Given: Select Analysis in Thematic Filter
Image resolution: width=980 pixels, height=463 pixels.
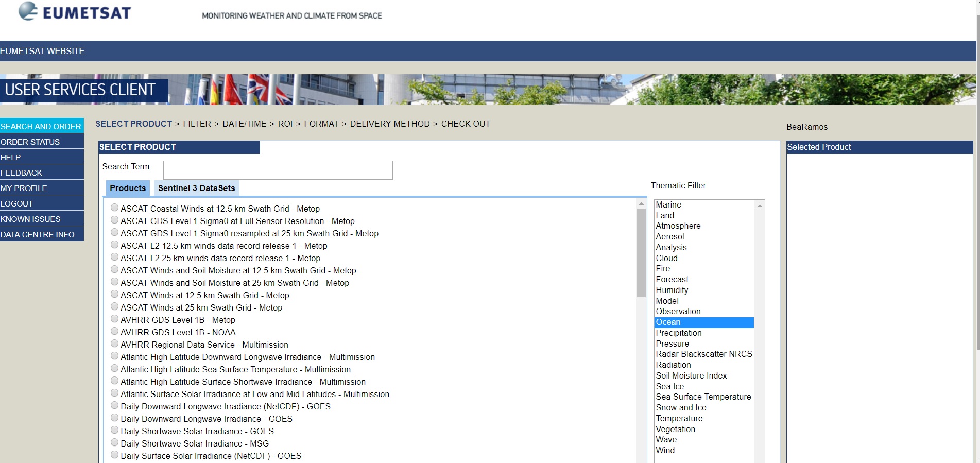Looking at the screenshot, I should (704, 247).
